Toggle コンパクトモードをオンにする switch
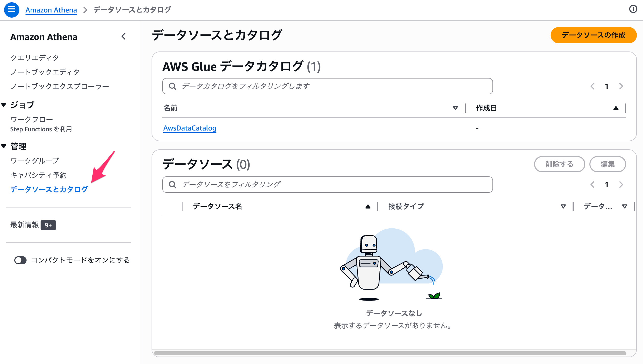Image resolution: width=643 pixels, height=364 pixels. pyautogui.click(x=20, y=260)
